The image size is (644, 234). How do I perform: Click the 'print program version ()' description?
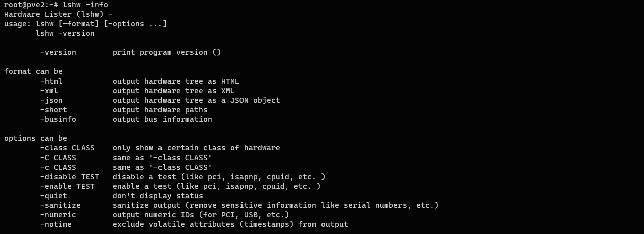click(x=167, y=52)
